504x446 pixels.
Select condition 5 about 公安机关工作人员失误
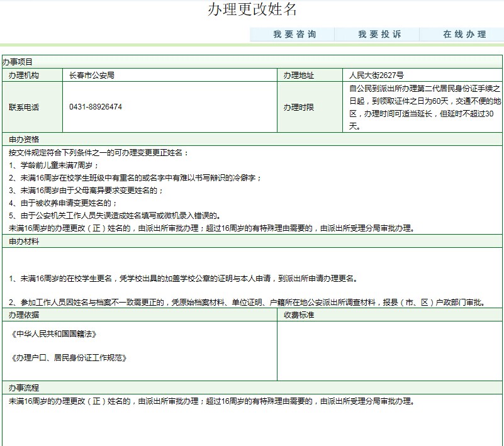pyautogui.click(x=115, y=216)
